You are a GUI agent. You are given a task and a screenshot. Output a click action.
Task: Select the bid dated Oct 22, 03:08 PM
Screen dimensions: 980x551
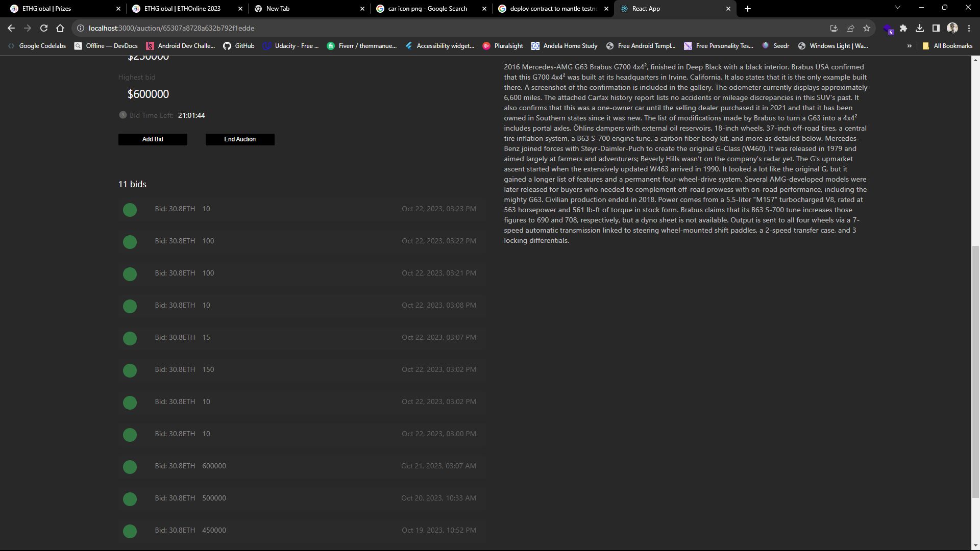pyautogui.click(x=302, y=306)
